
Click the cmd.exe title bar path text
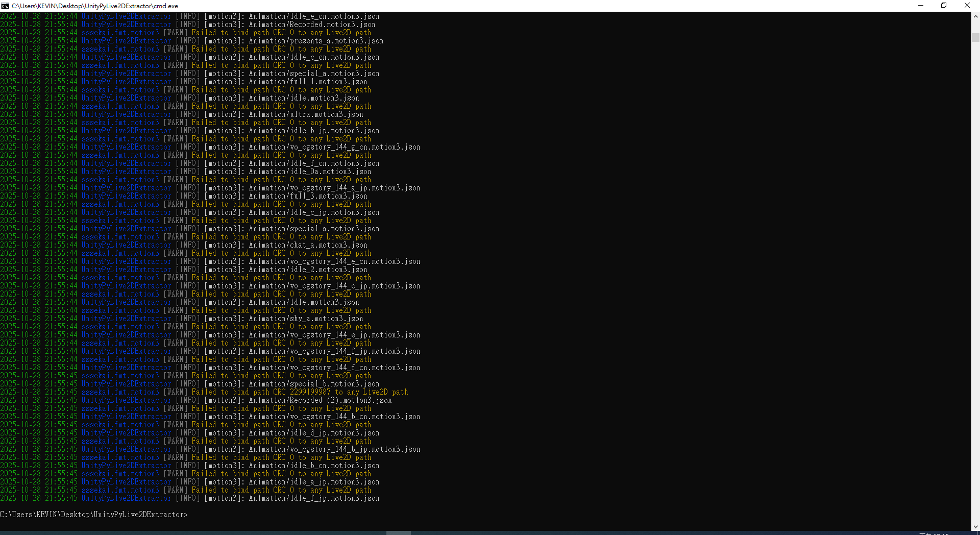click(x=95, y=6)
